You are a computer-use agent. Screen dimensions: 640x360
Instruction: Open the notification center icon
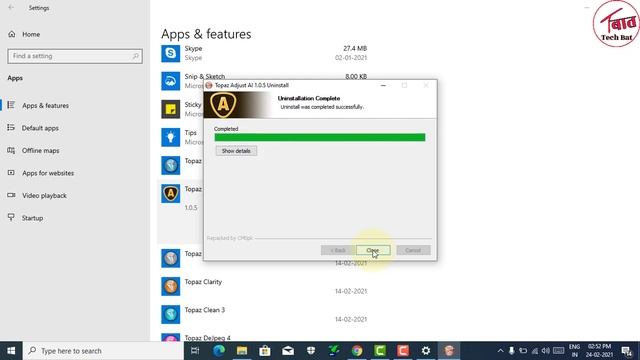(627, 351)
